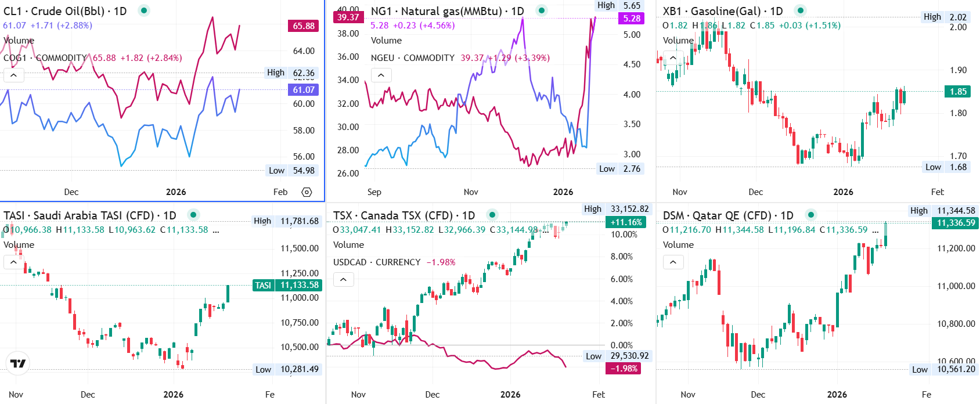
Task: Select the USDCAD CURRENCY comparison legend
Action: (376, 262)
